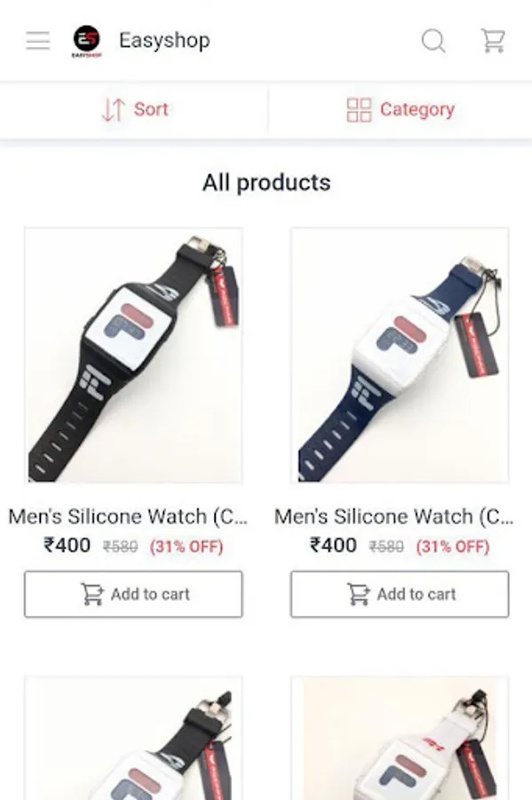Screen dimensions: 532x800
Task: Open the Sort options
Action: click(x=133, y=109)
